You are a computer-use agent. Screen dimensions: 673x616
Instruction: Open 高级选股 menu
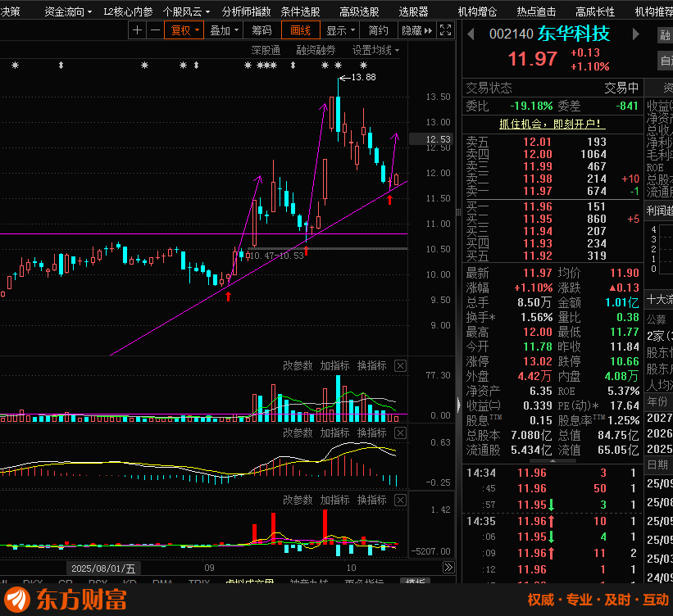coord(359,11)
